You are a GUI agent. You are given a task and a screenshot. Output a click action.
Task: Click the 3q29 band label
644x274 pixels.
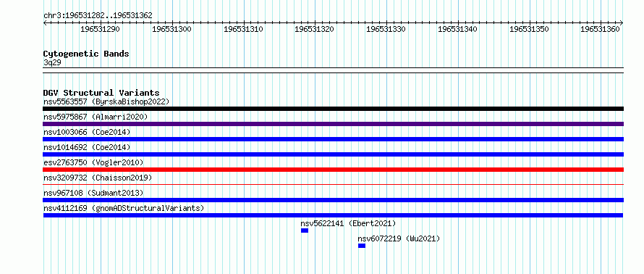pos(52,62)
